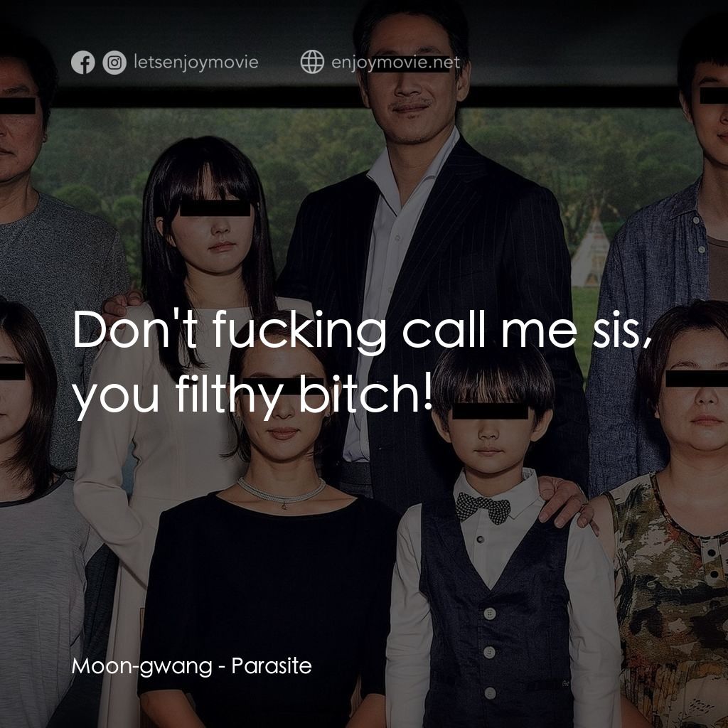Select the Moon-gwang - Parasite attribution
Image resolution: width=728 pixels, height=728 pixels.
point(192,667)
